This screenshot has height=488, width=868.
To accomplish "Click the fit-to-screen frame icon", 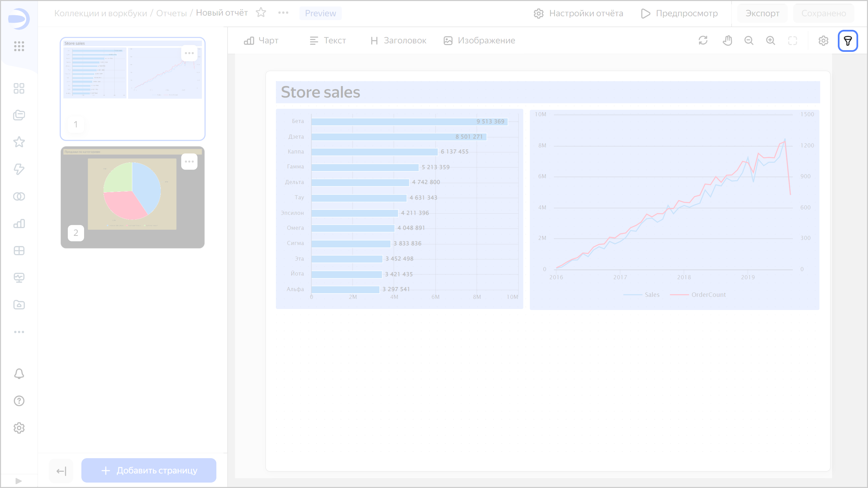I will point(792,41).
